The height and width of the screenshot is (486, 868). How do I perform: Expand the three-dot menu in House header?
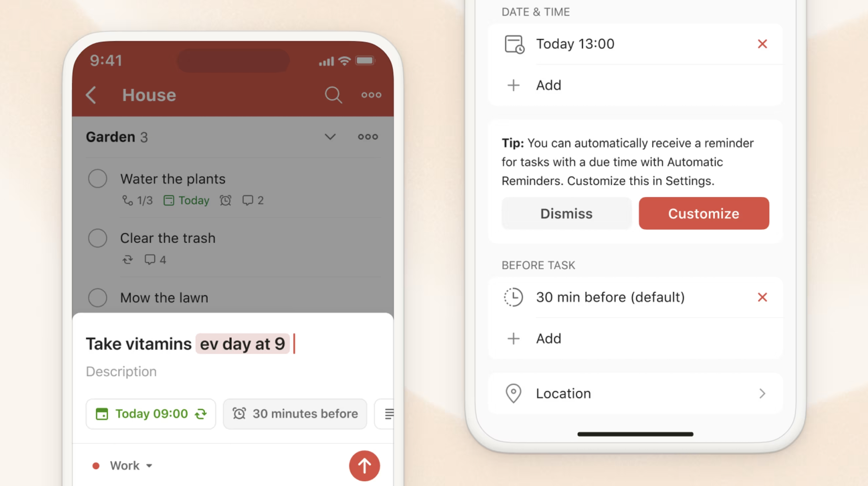coord(371,95)
